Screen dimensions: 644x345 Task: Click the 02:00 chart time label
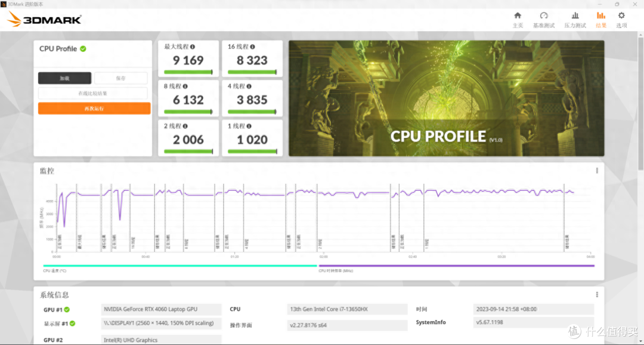point(324,257)
